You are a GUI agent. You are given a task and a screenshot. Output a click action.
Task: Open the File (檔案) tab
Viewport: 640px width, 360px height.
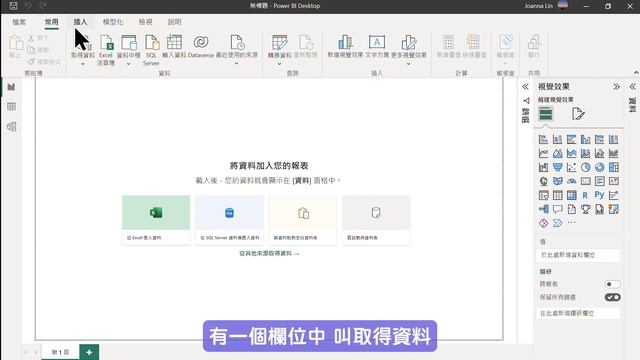(19, 22)
